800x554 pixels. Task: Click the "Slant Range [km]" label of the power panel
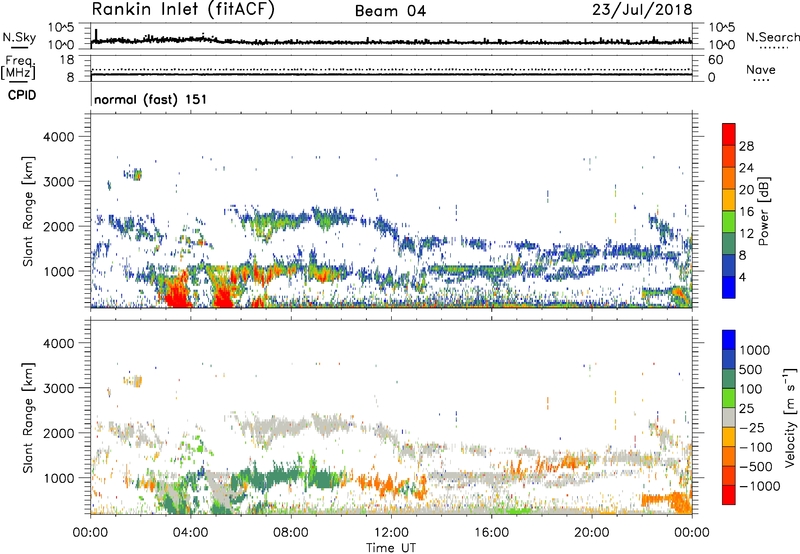[28, 211]
